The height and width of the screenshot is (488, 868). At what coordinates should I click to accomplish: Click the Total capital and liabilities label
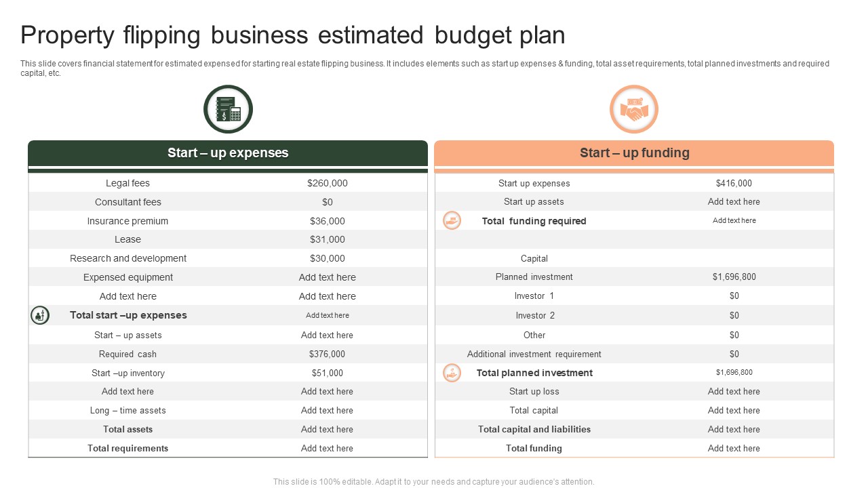coord(534,429)
